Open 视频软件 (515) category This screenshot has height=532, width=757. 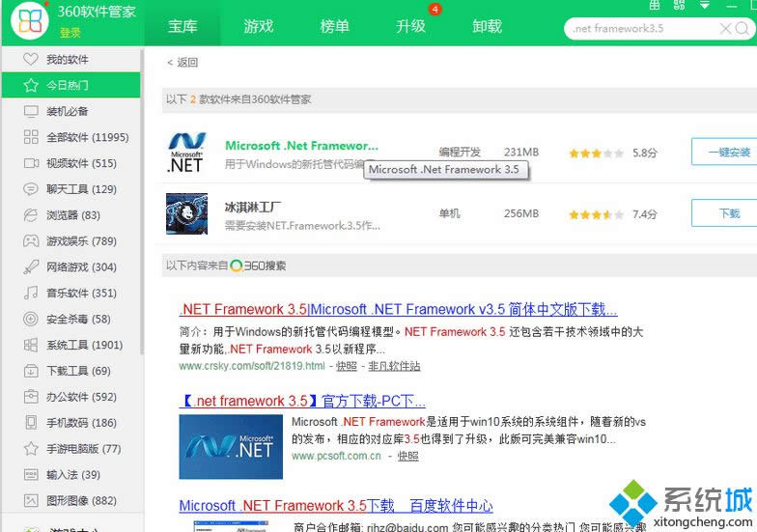[x=81, y=163]
